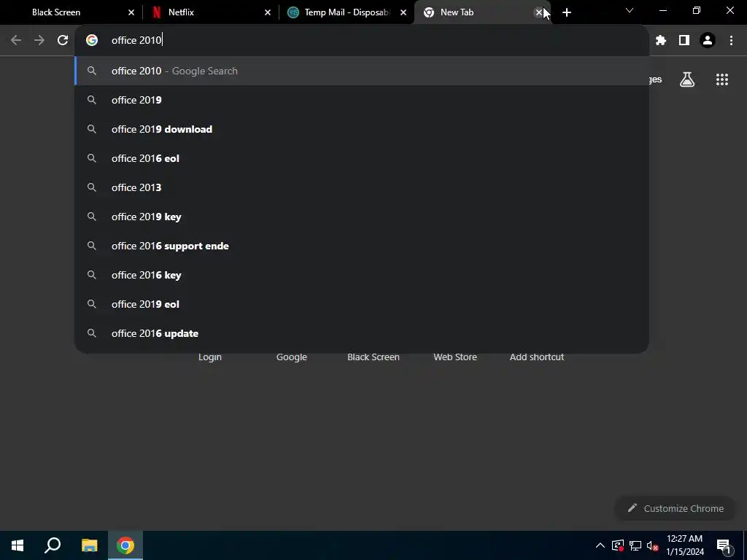Screen dimensions: 747x560
Task: Open the Extensions puzzle icon
Action: click(661, 41)
